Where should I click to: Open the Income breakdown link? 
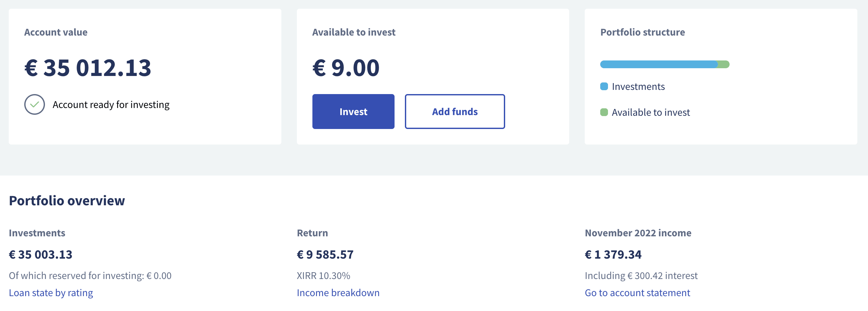(338, 293)
